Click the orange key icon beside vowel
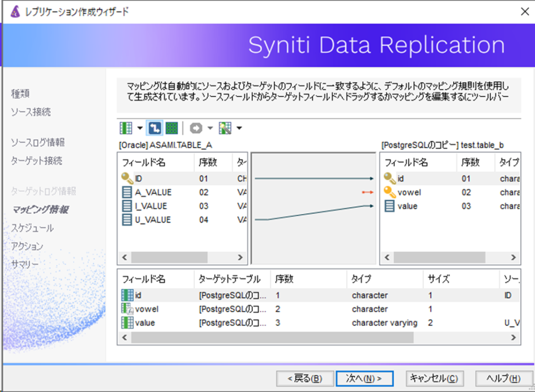This screenshot has width=535, height=392. click(x=390, y=192)
